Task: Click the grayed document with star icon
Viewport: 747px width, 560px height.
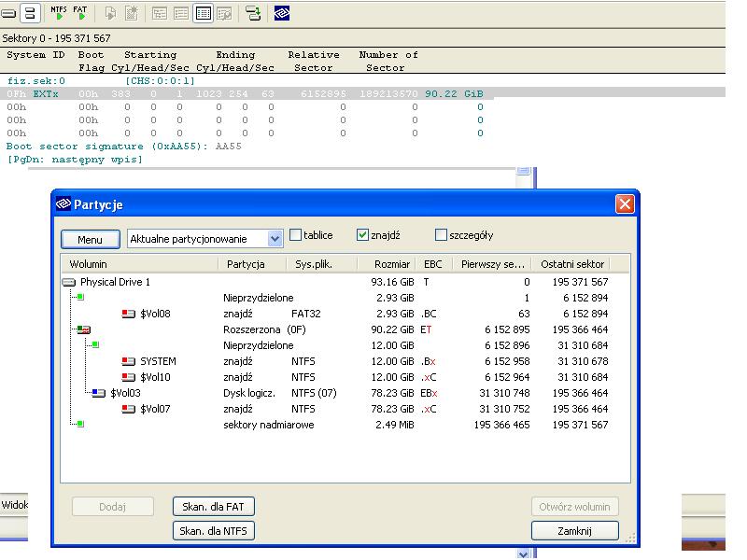Action: point(131,13)
